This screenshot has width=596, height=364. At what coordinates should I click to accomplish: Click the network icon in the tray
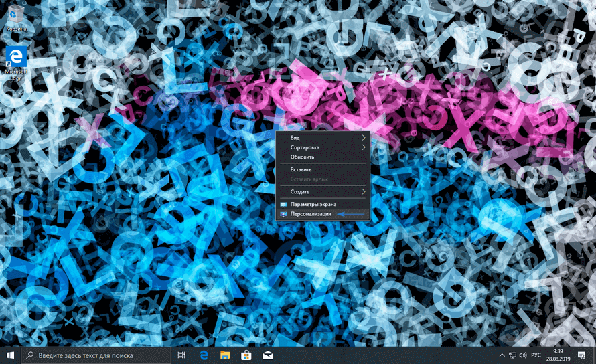click(x=512, y=355)
